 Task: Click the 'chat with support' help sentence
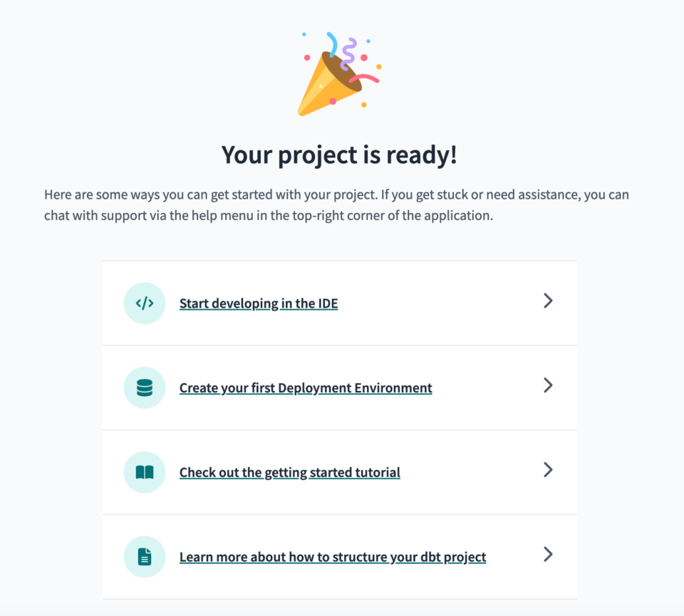(x=268, y=216)
